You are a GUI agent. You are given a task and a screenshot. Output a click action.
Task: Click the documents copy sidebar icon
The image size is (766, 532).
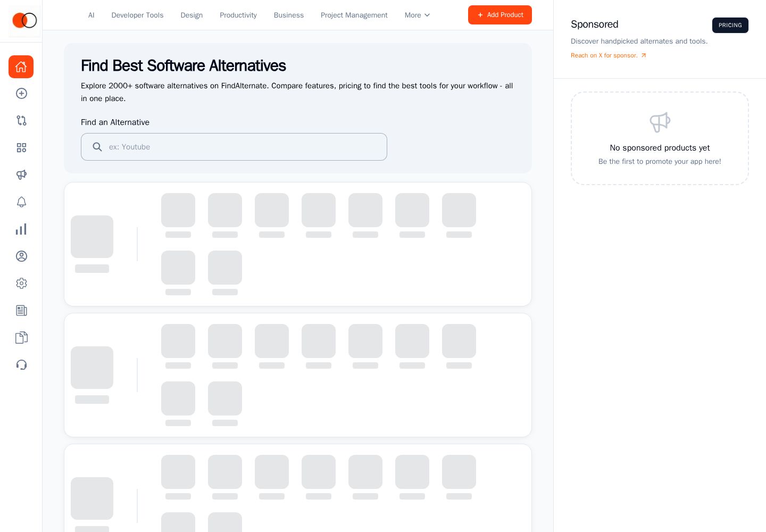tap(21, 338)
